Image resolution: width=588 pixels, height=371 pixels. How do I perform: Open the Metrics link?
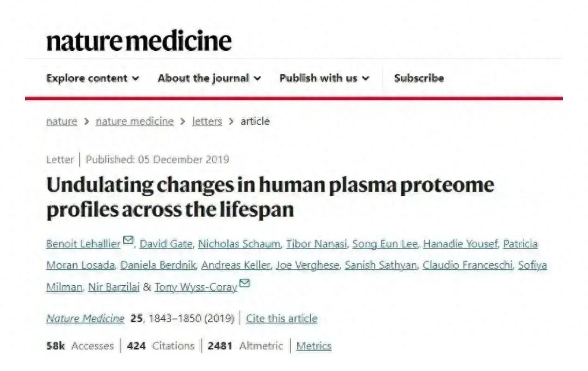point(314,346)
